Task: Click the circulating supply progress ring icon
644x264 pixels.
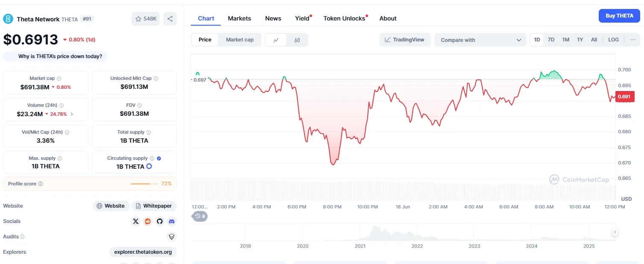Action: click(x=149, y=166)
